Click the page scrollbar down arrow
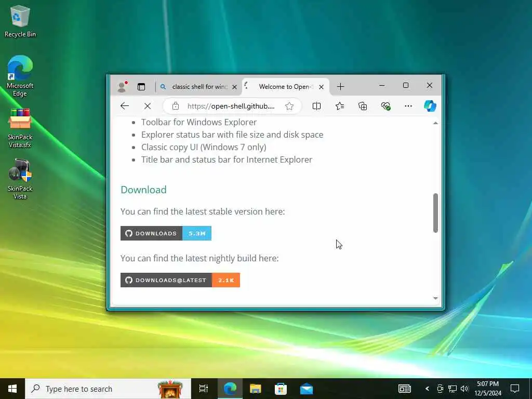The height and width of the screenshot is (399, 532). coord(435,298)
